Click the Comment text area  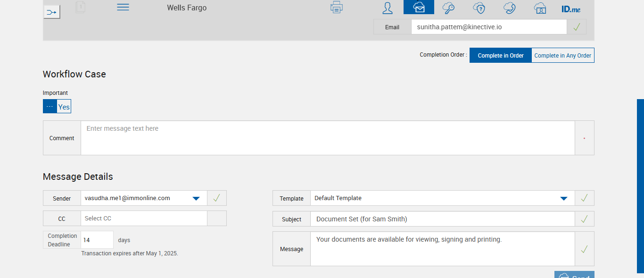coord(328,138)
